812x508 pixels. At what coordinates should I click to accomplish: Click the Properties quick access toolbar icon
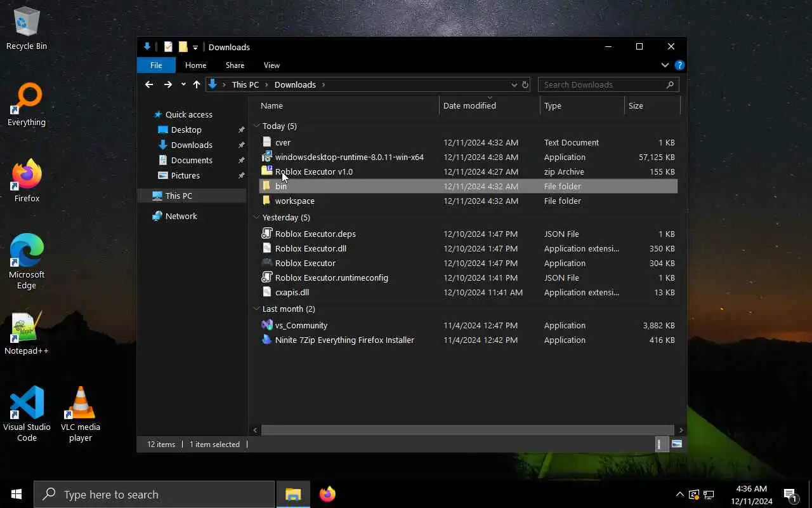click(x=168, y=47)
